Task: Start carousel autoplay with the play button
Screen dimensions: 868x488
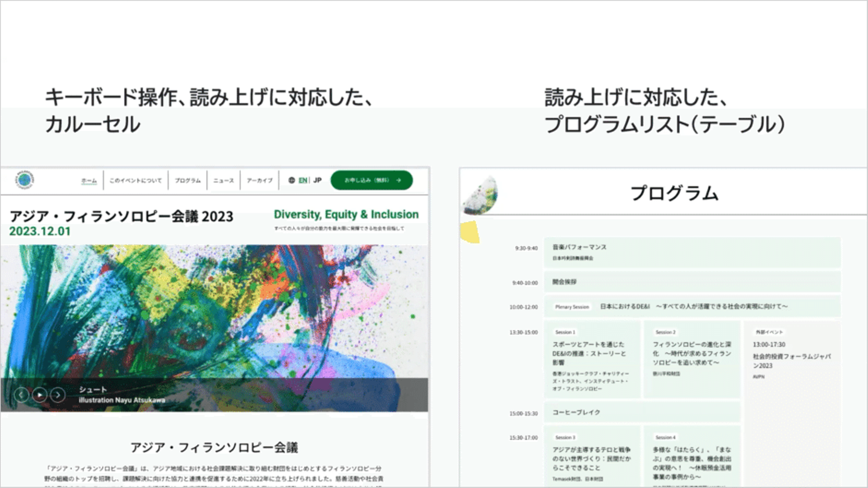Action: click(40, 395)
